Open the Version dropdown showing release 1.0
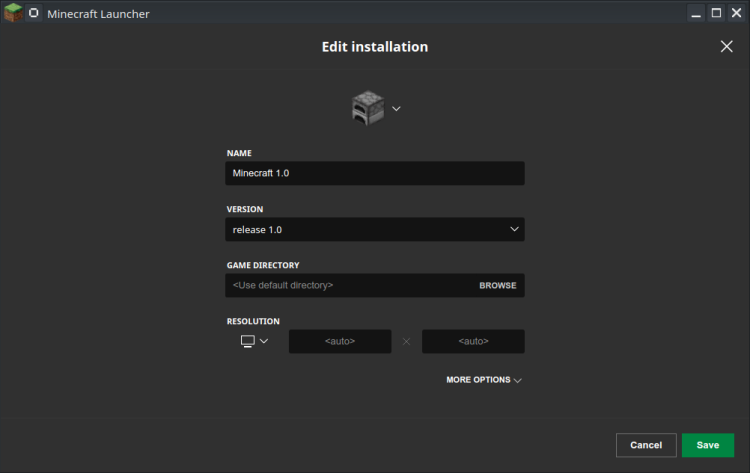Viewport: 750px width, 473px height. pyautogui.click(x=375, y=230)
